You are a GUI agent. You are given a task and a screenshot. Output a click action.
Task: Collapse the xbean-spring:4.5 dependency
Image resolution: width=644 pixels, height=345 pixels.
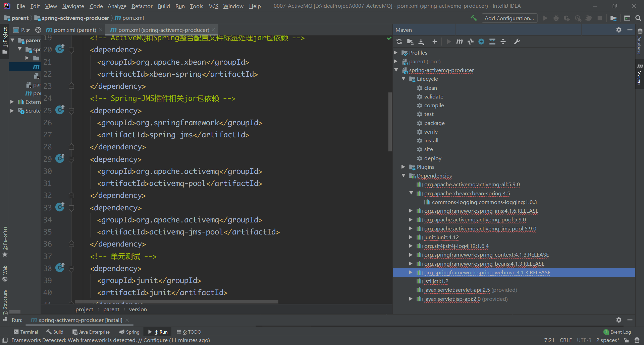(x=411, y=193)
